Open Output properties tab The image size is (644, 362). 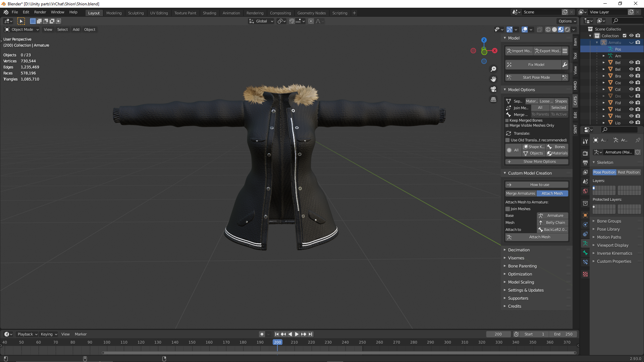click(x=585, y=163)
